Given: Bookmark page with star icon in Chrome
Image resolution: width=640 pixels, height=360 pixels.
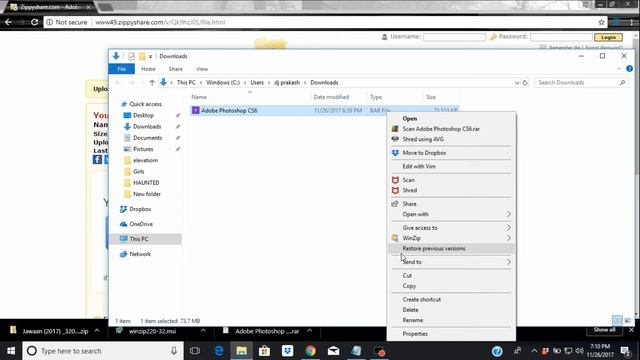Looking at the screenshot, I should (x=601, y=22).
